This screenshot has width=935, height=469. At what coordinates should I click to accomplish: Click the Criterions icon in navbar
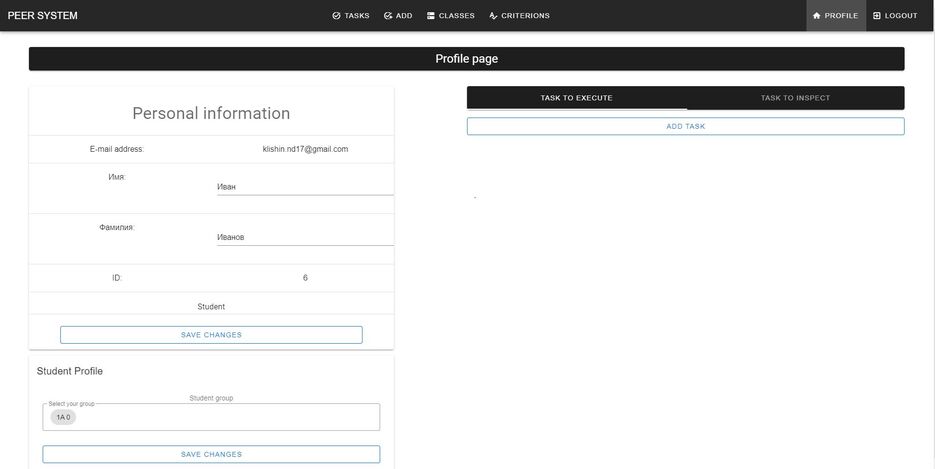[493, 16]
